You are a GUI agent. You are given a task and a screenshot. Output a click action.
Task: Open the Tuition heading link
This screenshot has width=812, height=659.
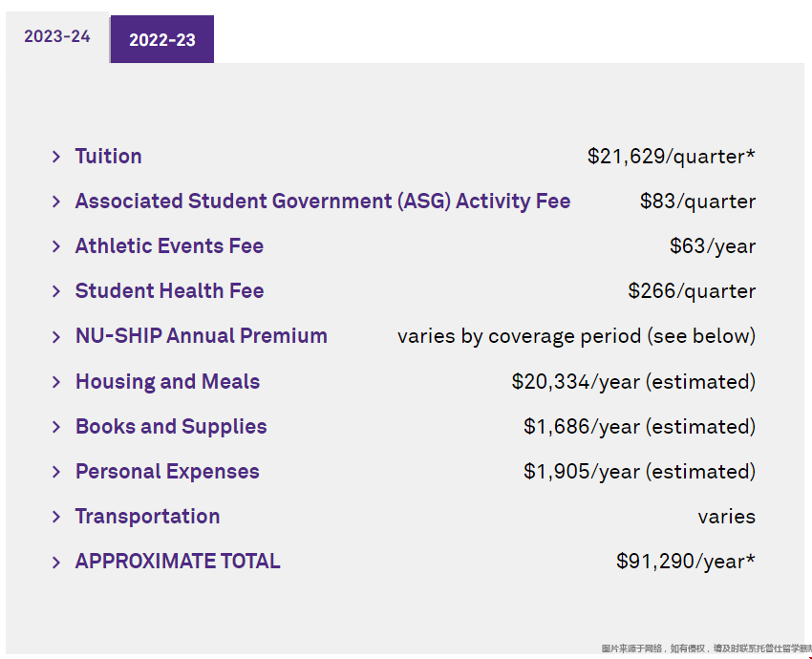click(108, 157)
